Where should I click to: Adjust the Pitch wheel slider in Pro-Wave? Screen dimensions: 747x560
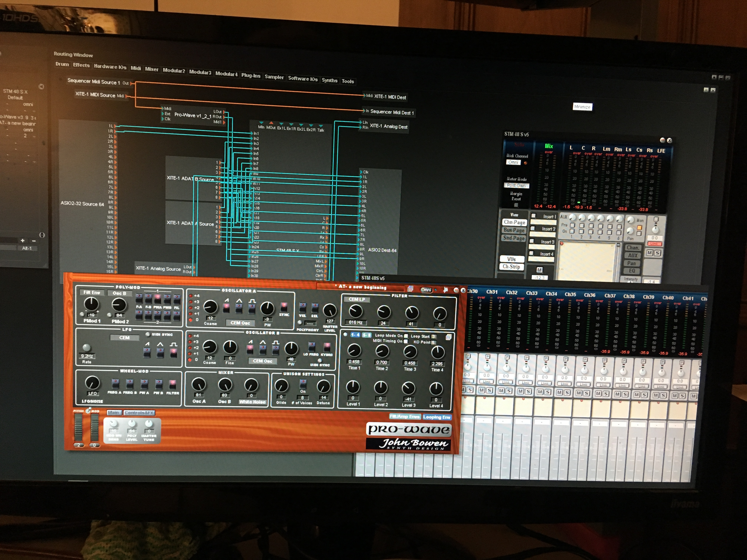78,428
